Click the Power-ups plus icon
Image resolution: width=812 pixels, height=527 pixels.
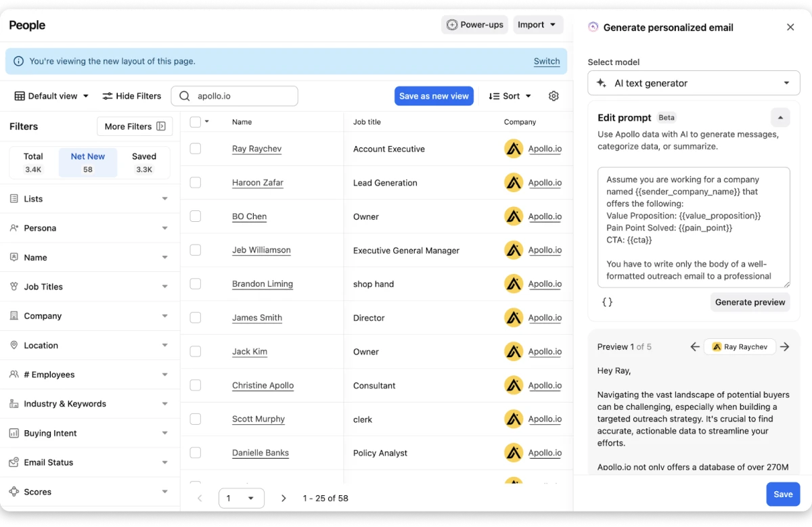click(x=452, y=25)
